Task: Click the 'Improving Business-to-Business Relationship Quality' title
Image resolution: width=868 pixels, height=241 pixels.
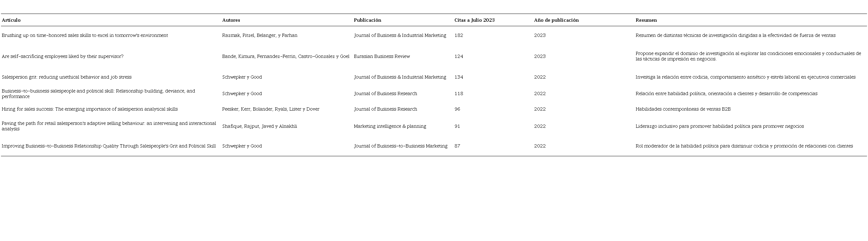Action: pos(108,146)
